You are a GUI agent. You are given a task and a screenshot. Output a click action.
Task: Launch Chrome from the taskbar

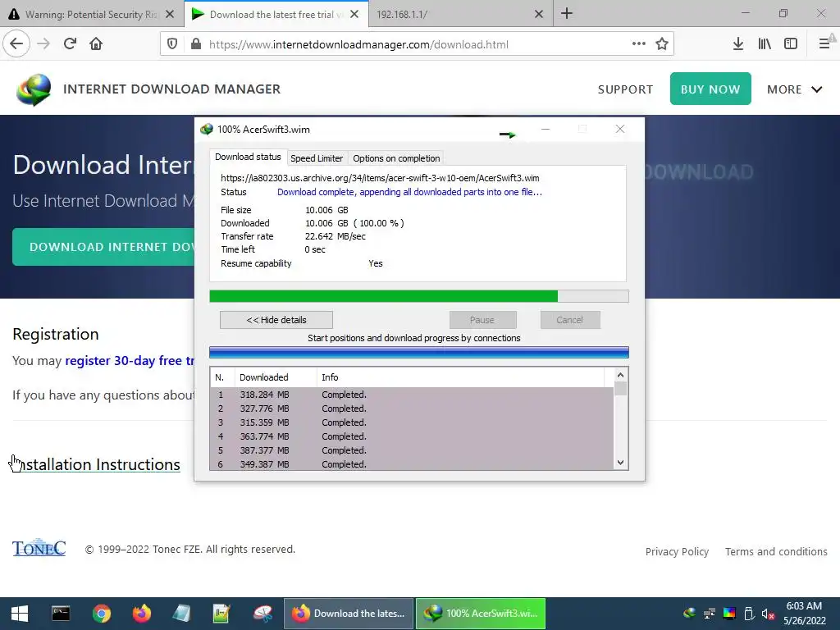pyautogui.click(x=101, y=614)
